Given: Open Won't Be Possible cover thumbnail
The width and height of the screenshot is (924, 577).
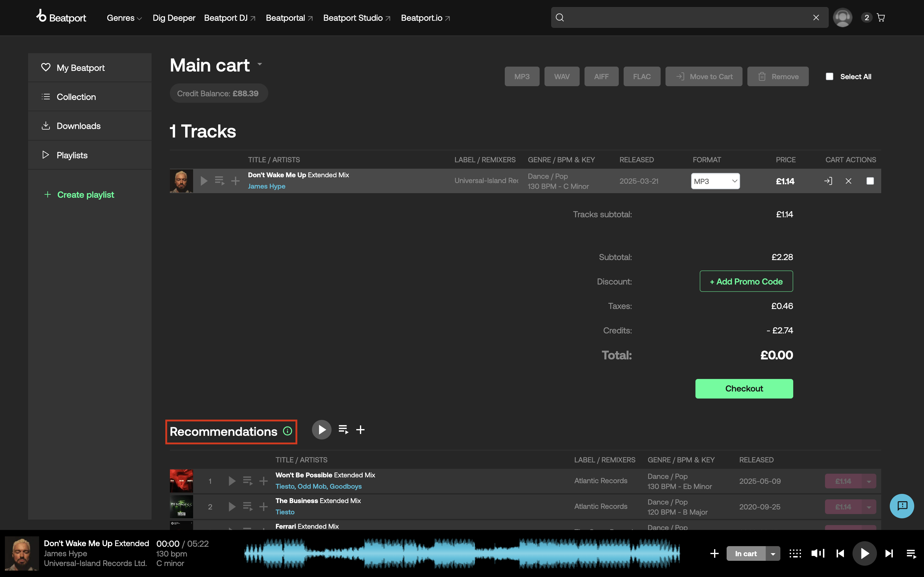Looking at the screenshot, I should click(181, 481).
